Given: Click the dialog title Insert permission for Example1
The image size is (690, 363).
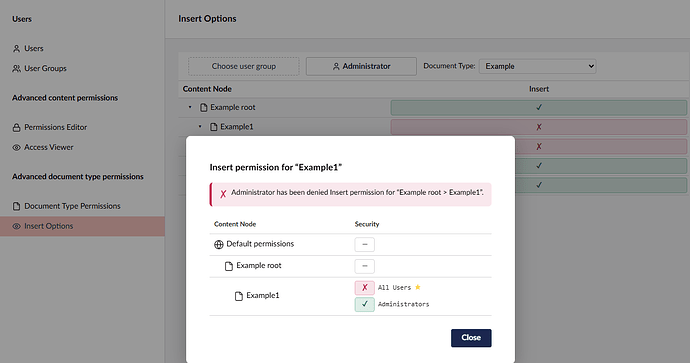Looking at the screenshot, I should 276,167.
